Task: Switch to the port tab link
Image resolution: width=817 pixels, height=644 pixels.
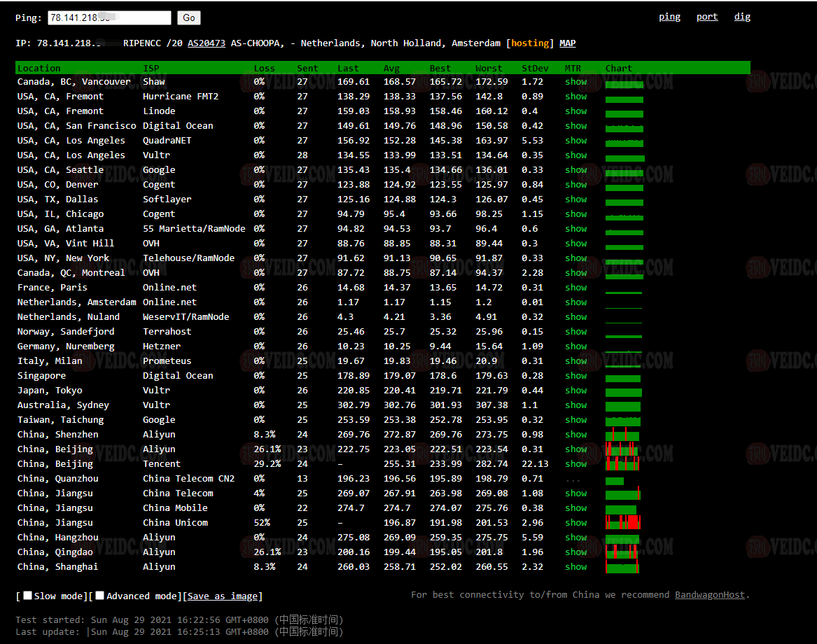Action: [x=706, y=17]
